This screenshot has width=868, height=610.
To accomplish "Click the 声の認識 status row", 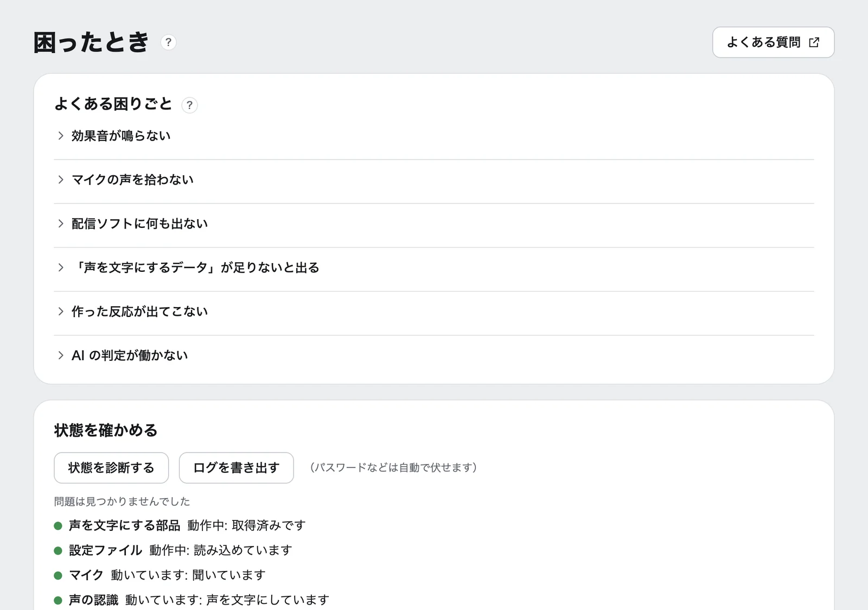I will [192, 600].
